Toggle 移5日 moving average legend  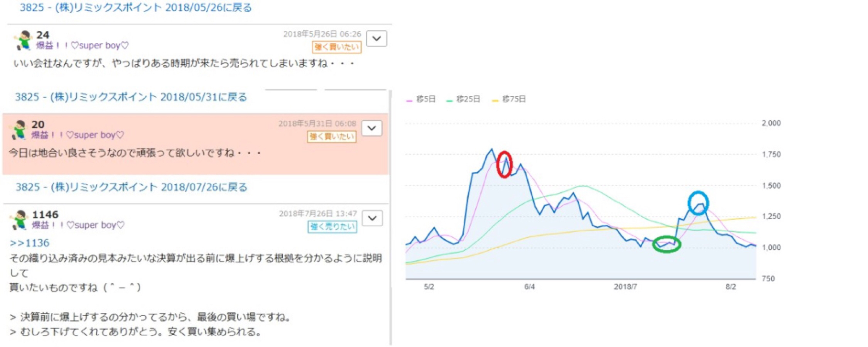click(421, 99)
